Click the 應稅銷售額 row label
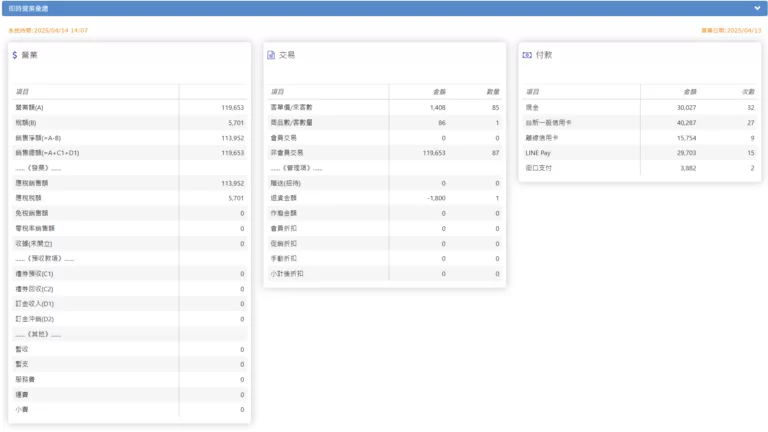This screenshot has width=768, height=432. coord(32,183)
